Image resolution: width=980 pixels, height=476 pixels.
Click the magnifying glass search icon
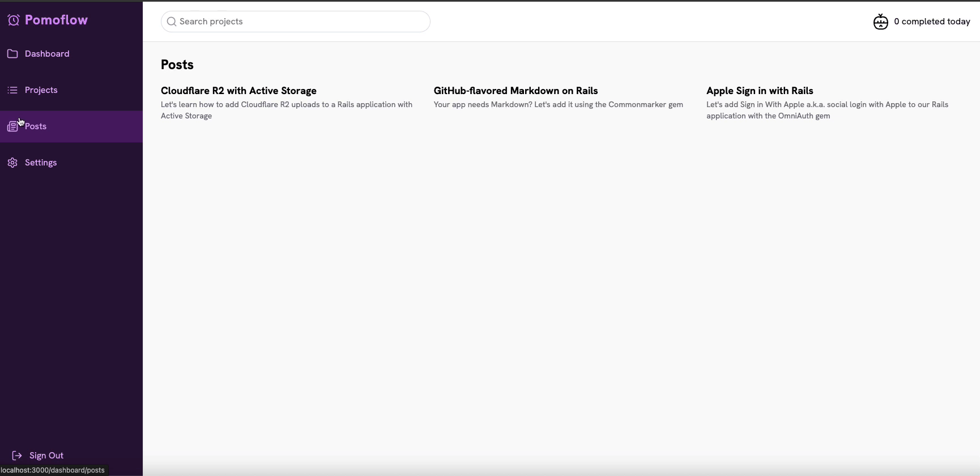click(172, 22)
